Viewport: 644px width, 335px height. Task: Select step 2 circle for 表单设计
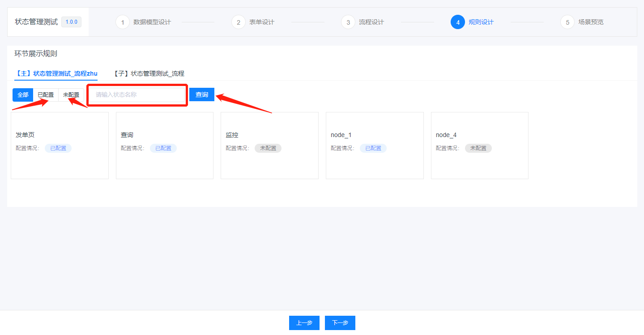(x=239, y=22)
